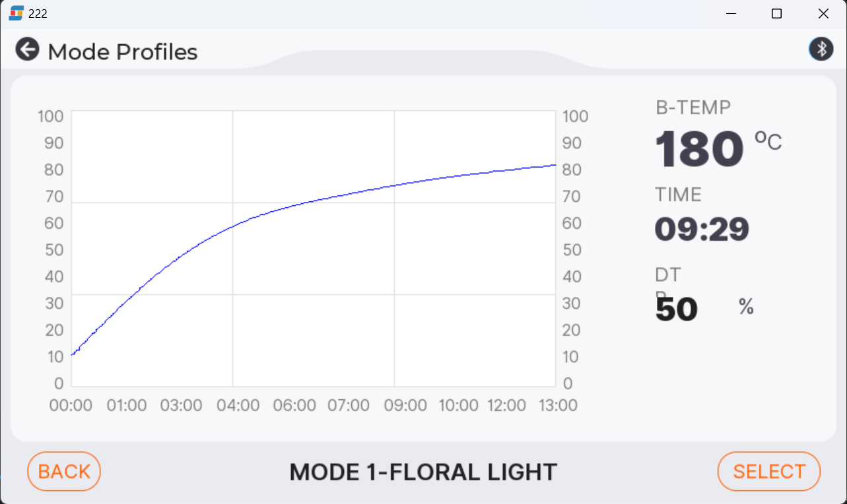Click the 180 B-TEMP value

pyautogui.click(x=699, y=150)
